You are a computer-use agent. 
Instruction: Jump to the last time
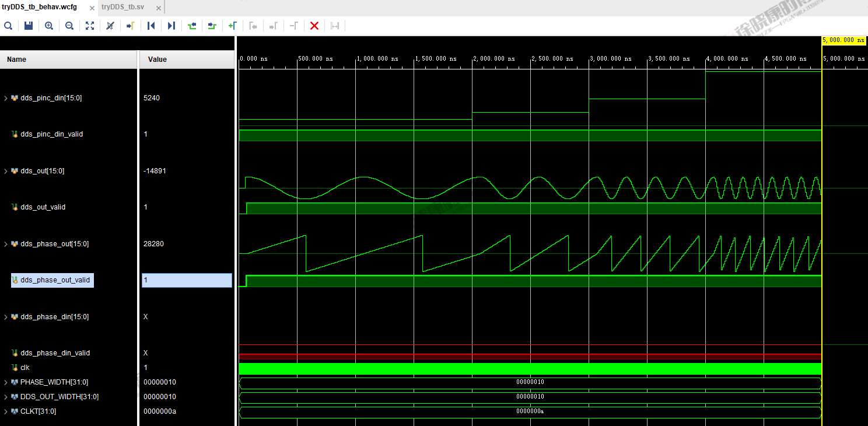pos(171,26)
